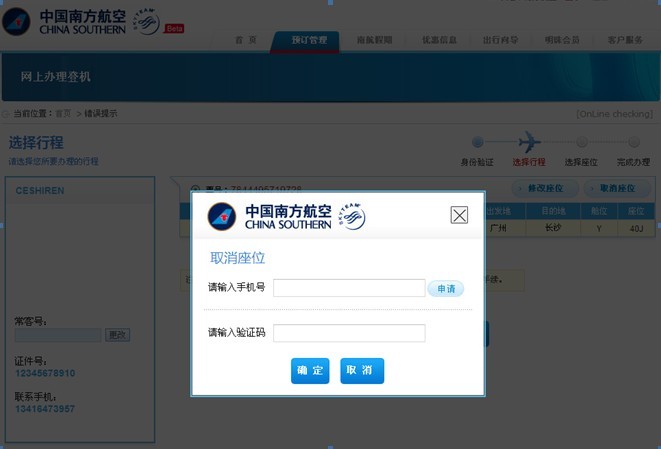Click the cabin class cell Y
The image size is (661, 449).
(599, 229)
